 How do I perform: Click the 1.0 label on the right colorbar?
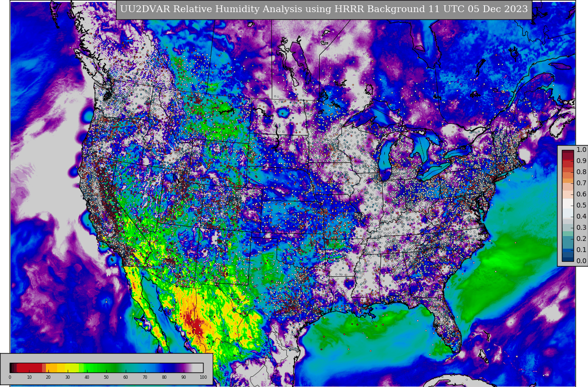[x=581, y=149]
